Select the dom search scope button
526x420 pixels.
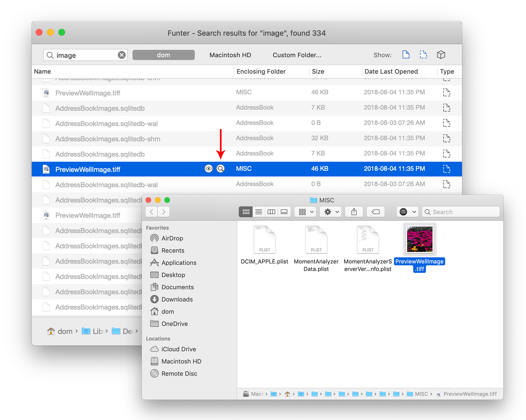click(x=163, y=55)
